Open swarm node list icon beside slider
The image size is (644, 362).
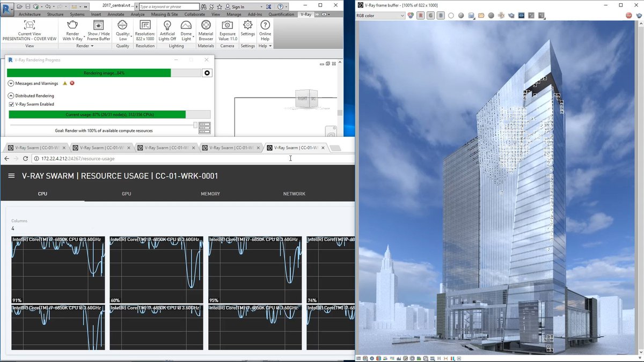pyautogui.click(x=204, y=128)
